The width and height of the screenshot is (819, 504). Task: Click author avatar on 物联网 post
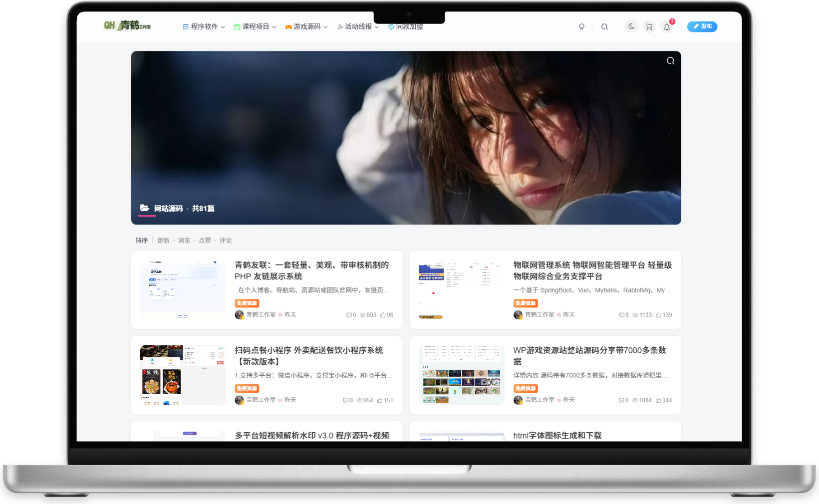tap(518, 315)
